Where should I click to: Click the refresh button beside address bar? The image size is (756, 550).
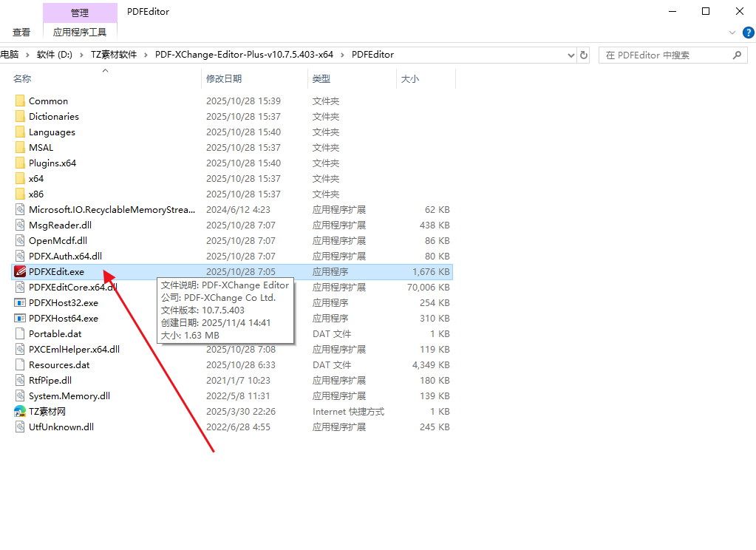(x=583, y=55)
